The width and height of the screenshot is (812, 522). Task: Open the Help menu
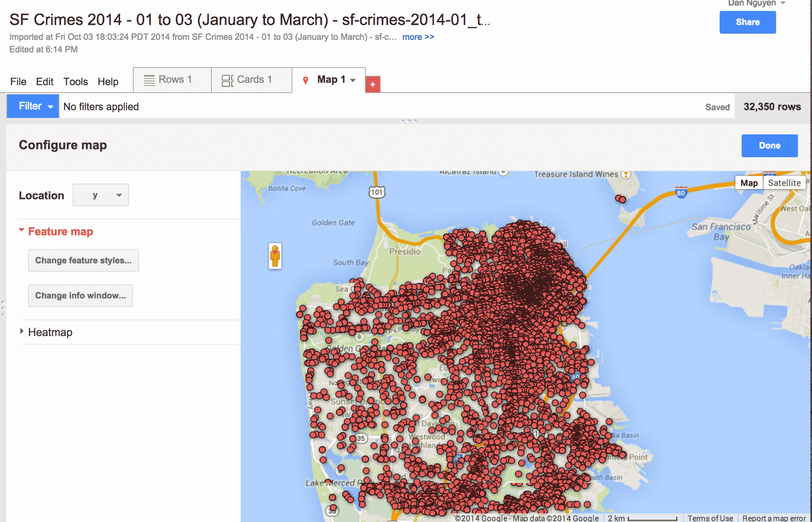click(108, 82)
